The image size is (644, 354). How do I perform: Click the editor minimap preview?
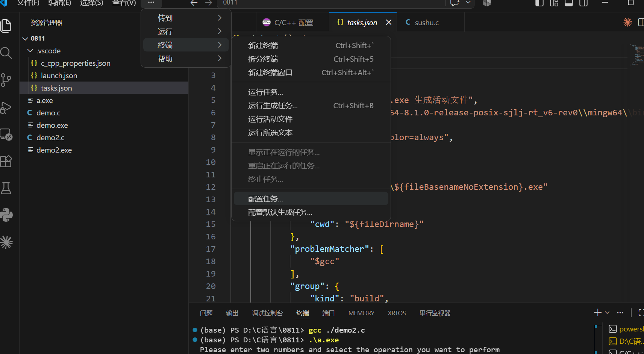pyautogui.click(x=638, y=55)
